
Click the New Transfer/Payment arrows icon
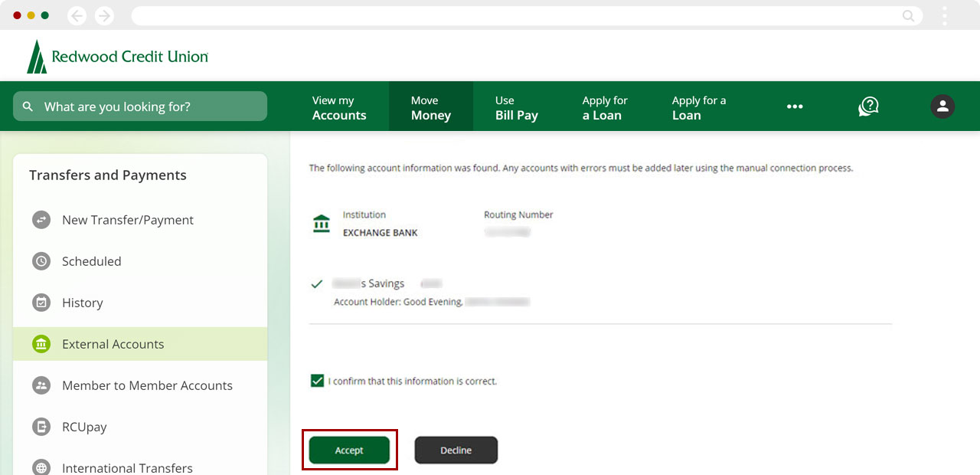coord(41,220)
